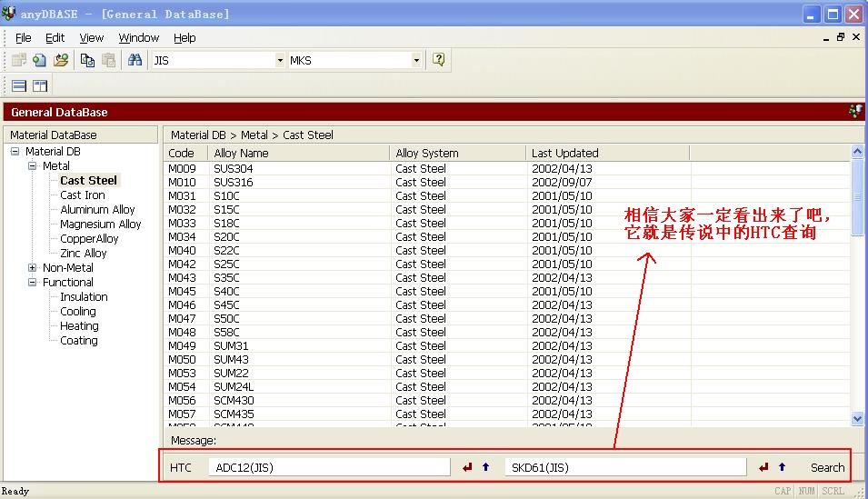The width and height of the screenshot is (868, 499).
Task: Collapse the Material DB tree node
Action: [x=15, y=151]
